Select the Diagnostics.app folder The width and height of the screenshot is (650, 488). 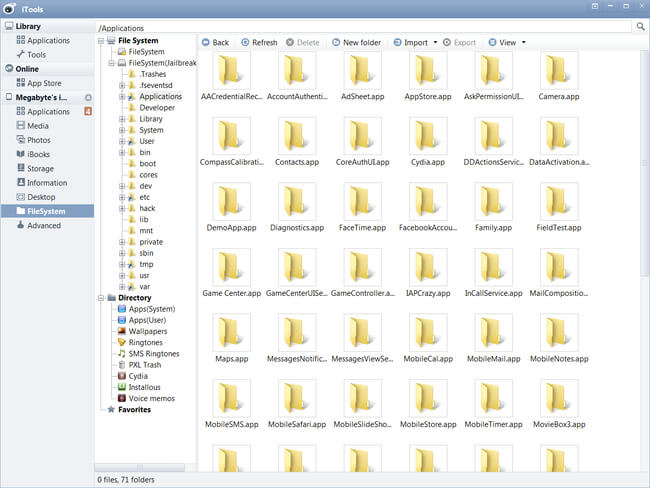tap(297, 207)
